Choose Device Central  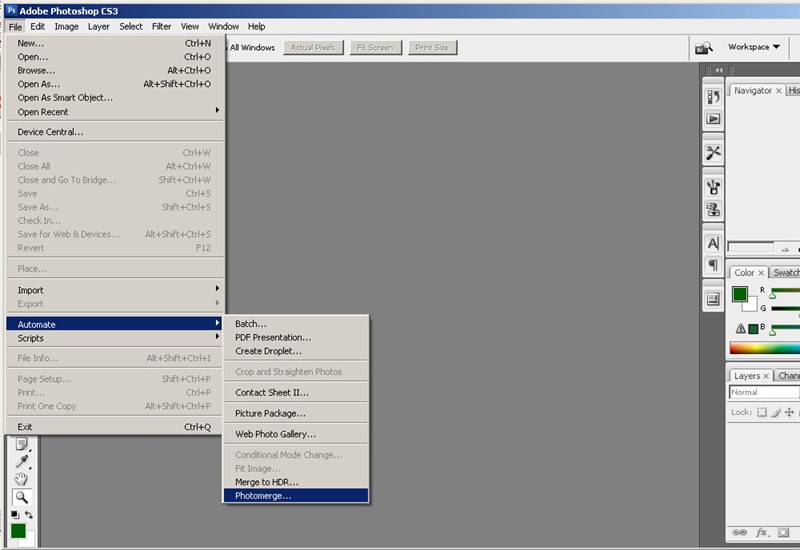click(115, 132)
